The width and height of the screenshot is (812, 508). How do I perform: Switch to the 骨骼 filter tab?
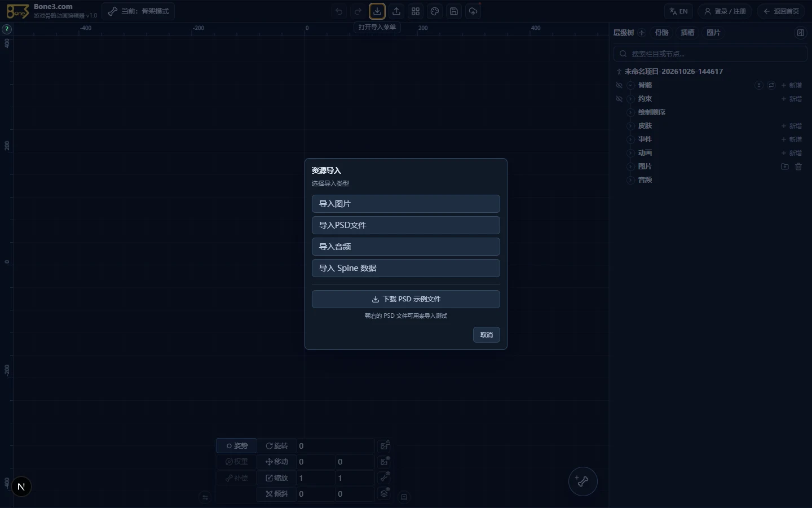662,33
